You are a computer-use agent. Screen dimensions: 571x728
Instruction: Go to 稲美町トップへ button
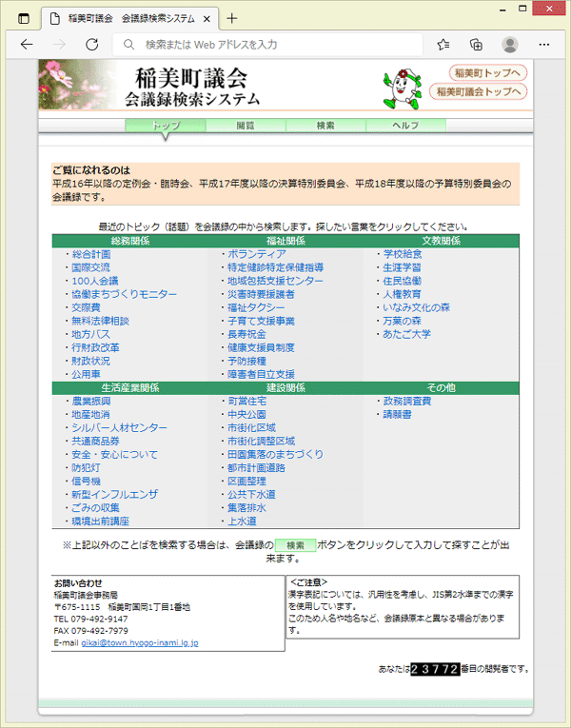tap(488, 73)
